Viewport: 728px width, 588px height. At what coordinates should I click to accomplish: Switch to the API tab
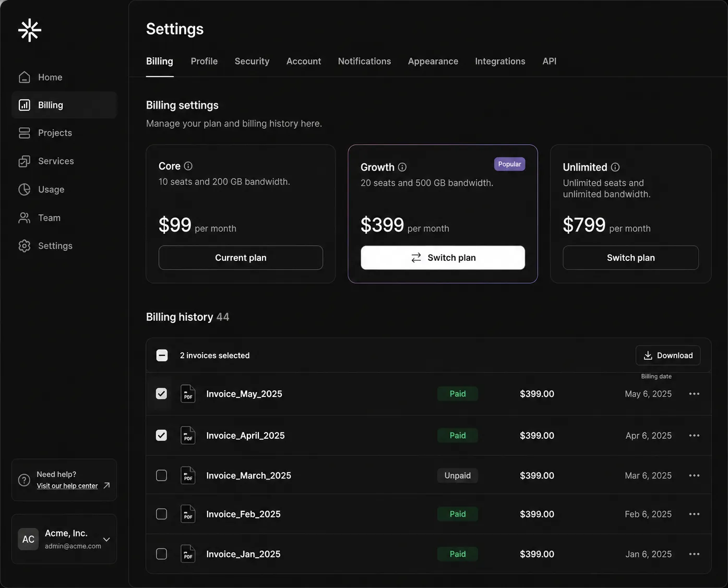click(550, 61)
